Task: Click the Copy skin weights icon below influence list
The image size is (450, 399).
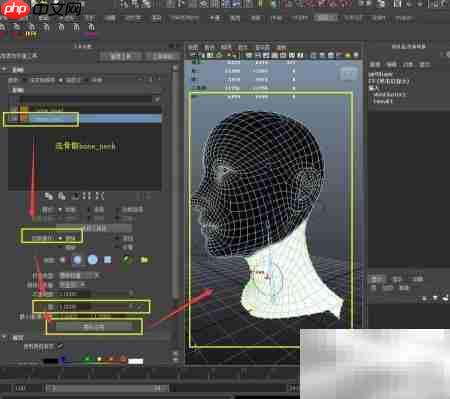Action: pos(49,196)
